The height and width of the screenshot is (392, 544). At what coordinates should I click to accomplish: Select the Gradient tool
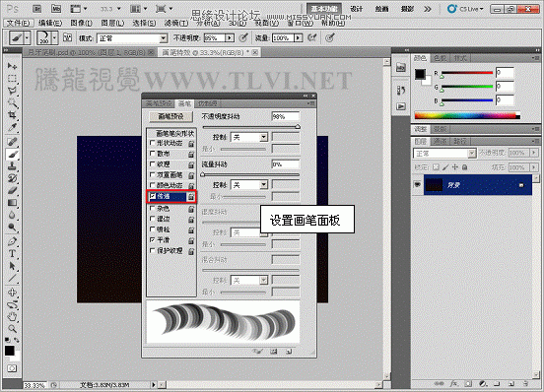[x=12, y=203]
